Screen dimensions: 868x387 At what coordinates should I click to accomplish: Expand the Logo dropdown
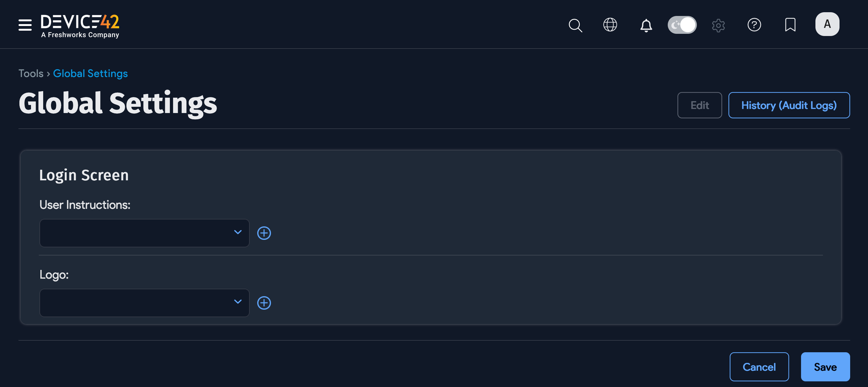(144, 303)
